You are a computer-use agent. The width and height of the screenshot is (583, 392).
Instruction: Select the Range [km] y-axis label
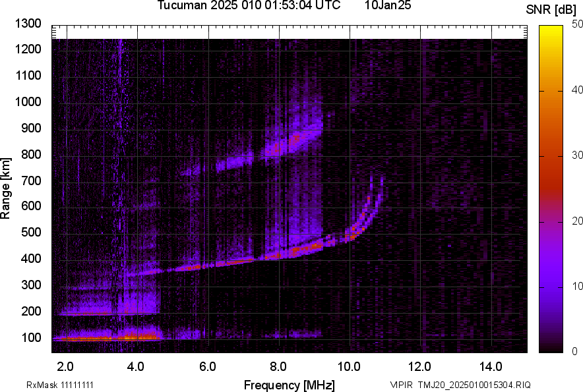[x=6, y=189]
